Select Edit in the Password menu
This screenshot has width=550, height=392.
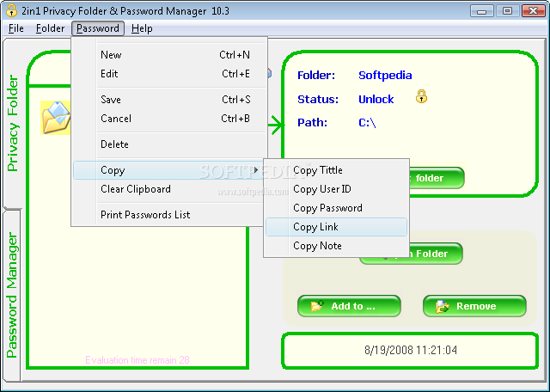tap(170, 74)
